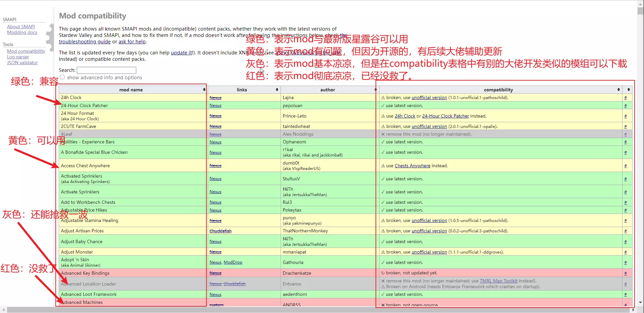The width and height of the screenshot is (644, 313).
Task: Click the horizontal scrollbar left arrow
Action: click(3, 310)
